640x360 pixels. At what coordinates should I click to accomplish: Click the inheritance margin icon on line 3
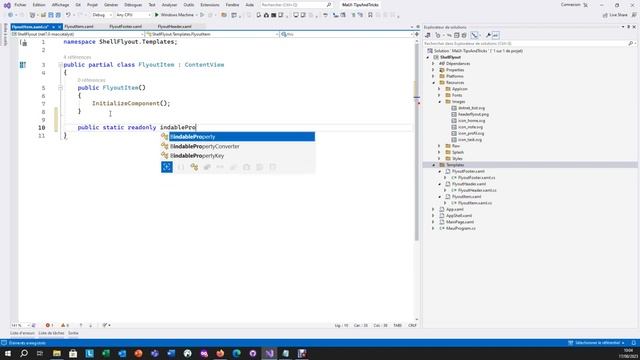pos(23,65)
